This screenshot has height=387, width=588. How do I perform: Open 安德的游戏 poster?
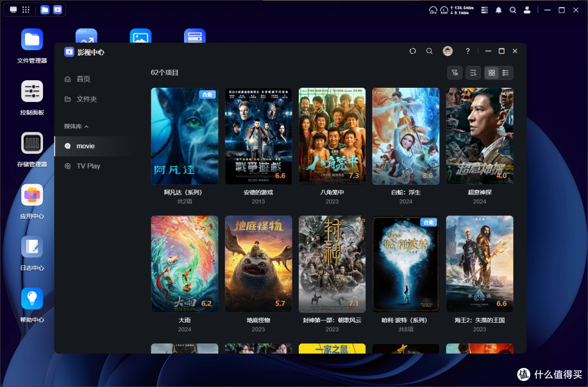pos(259,136)
